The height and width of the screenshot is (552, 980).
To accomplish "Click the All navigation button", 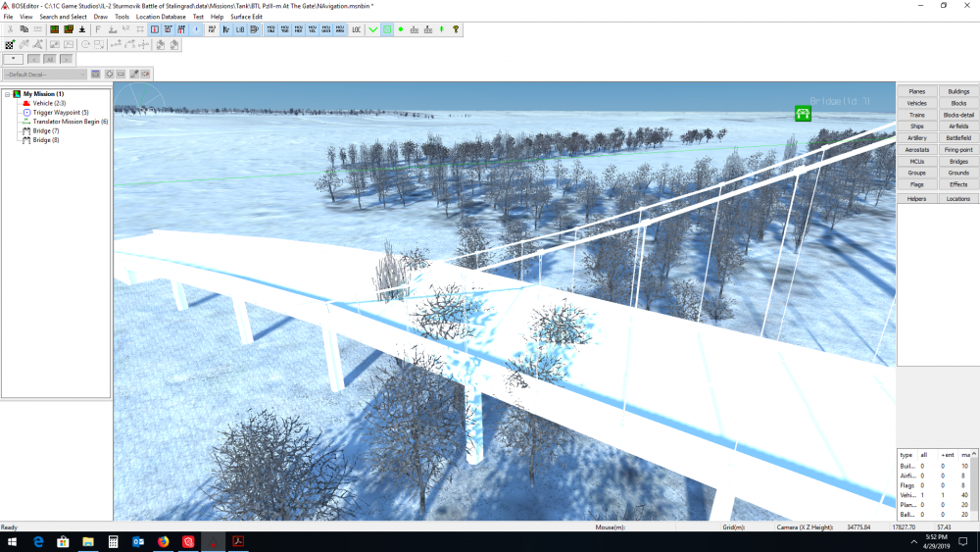I will click(49, 60).
